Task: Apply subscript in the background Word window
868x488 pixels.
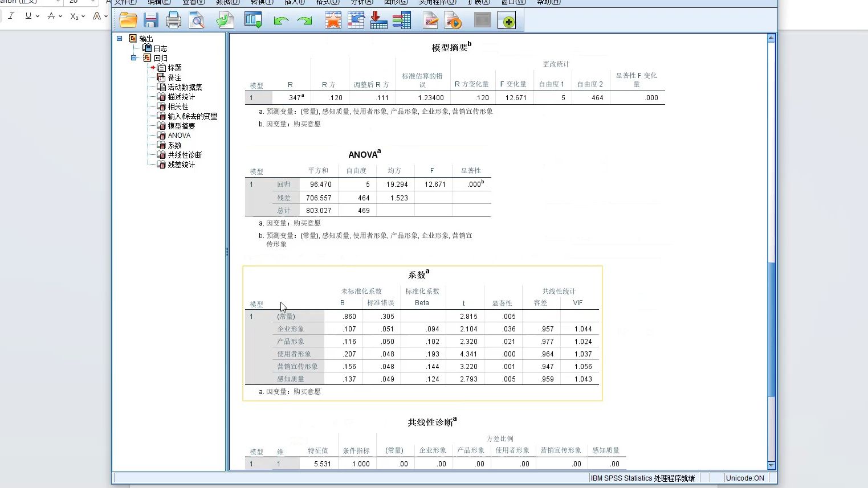Action: click(x=74, y=16)
